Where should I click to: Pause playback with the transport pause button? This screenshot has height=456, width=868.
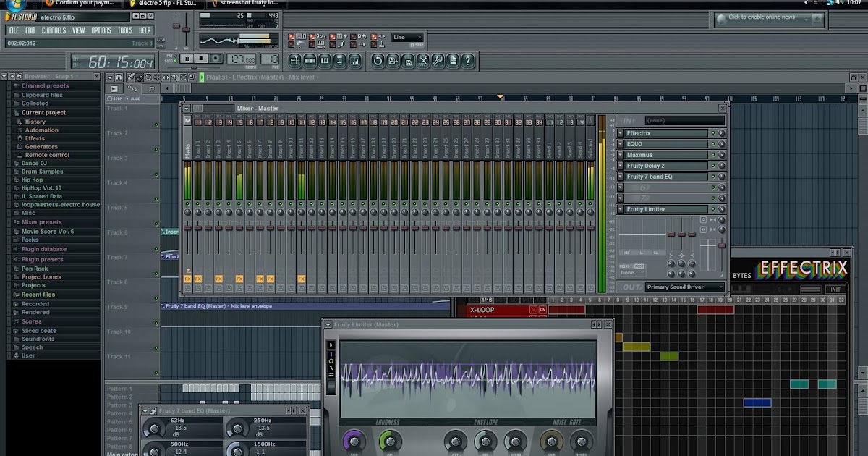pos(186,59)
